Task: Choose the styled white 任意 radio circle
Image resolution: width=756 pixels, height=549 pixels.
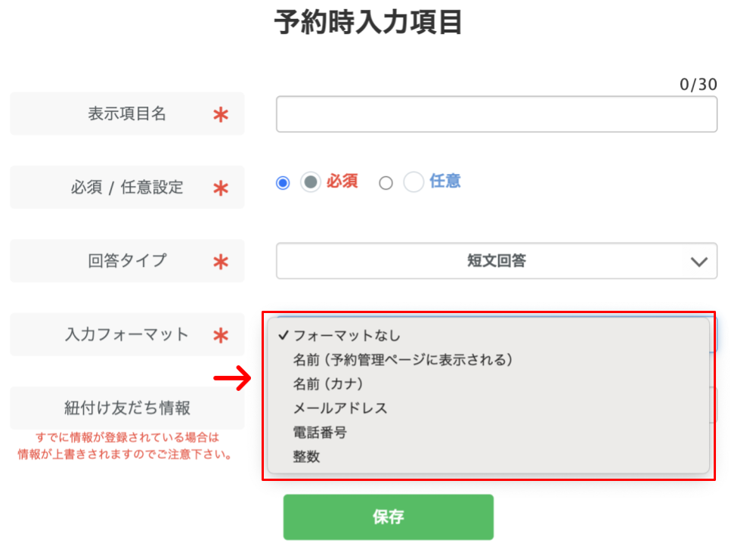Action: pyautogui.click(x=414, y=182)
